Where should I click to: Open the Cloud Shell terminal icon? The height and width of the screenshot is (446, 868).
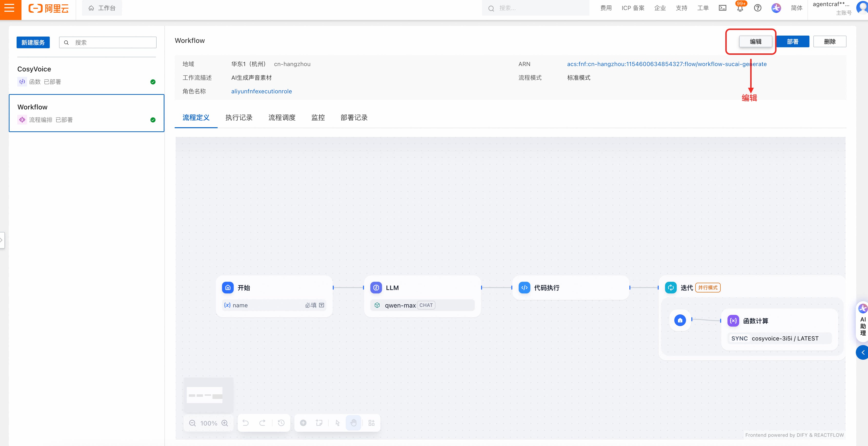[722, 8]
